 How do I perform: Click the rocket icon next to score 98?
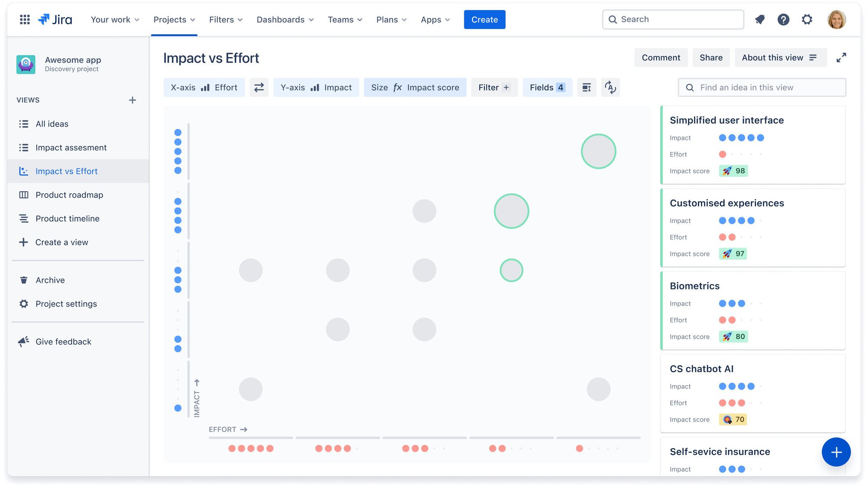727,171
